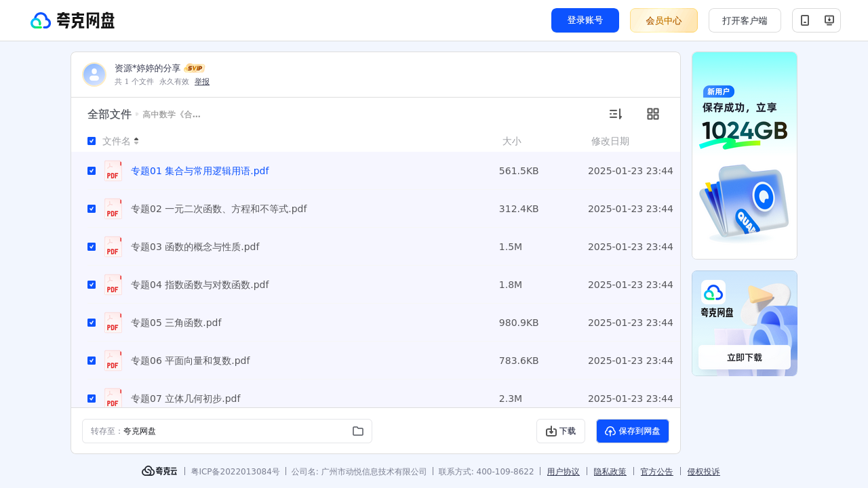
Task: Click the folder icon in 转存至 field
Action: click(x=358, y=431)
